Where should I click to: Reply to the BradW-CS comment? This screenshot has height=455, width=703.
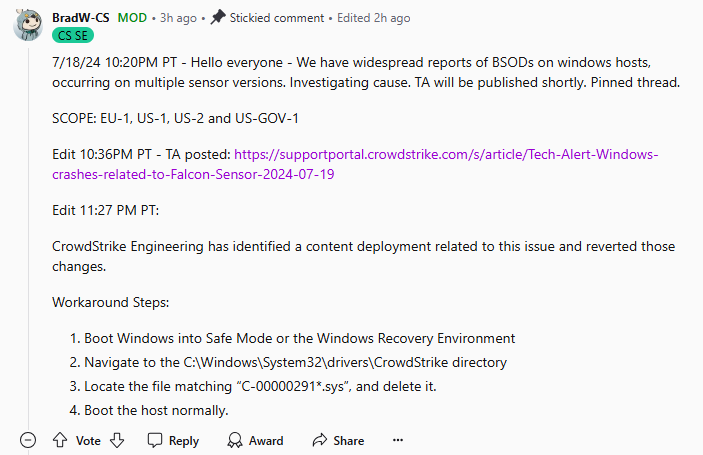coord(173,440)
